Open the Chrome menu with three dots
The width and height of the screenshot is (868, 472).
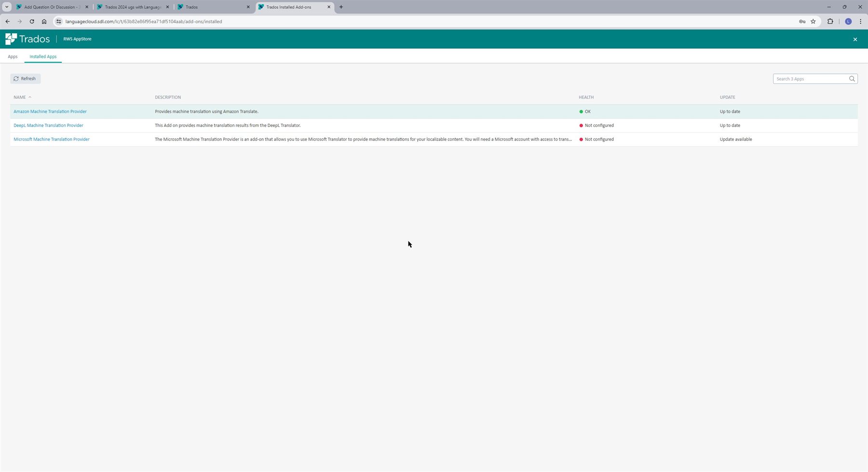click(x=860, y=21)
